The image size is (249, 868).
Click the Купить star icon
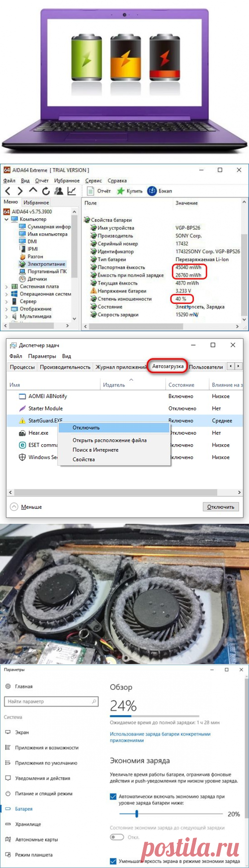120,191
